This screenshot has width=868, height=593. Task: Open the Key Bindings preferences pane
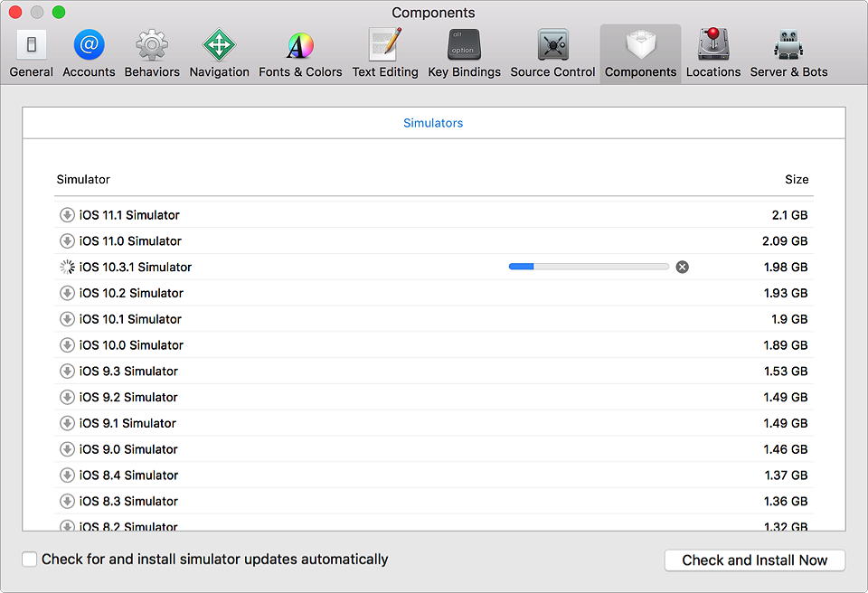(464, 53)
